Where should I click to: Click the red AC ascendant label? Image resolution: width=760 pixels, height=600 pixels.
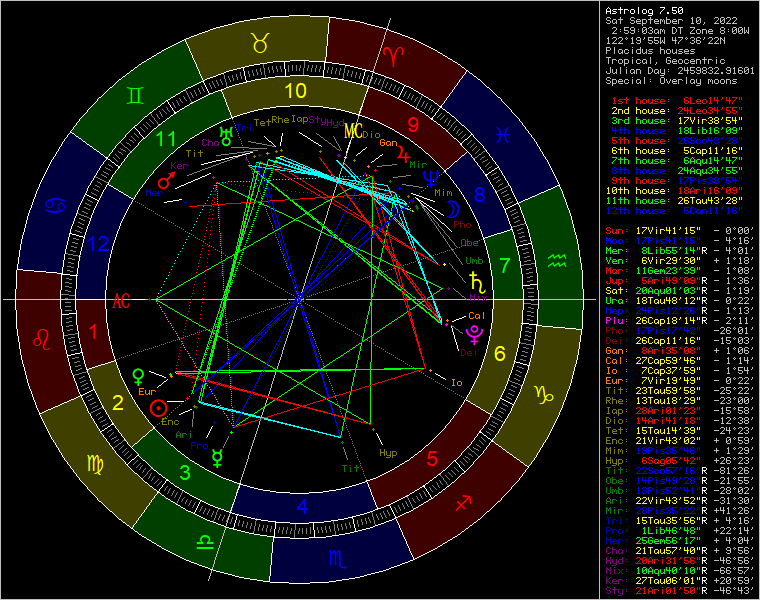[x=122, y=299]
